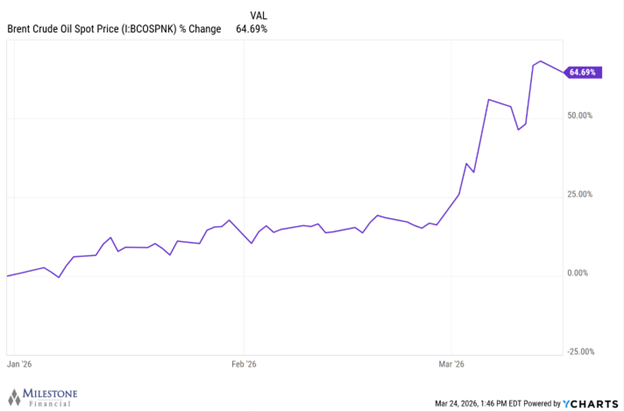Click the 64.69% value under VAL
624x412 pixels.
251,28
